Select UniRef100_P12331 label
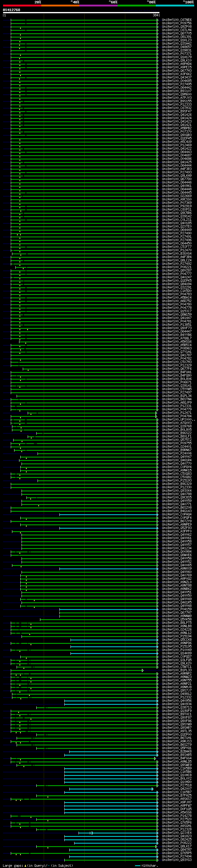This screenshot has height=868, width=197. [177, 406]
